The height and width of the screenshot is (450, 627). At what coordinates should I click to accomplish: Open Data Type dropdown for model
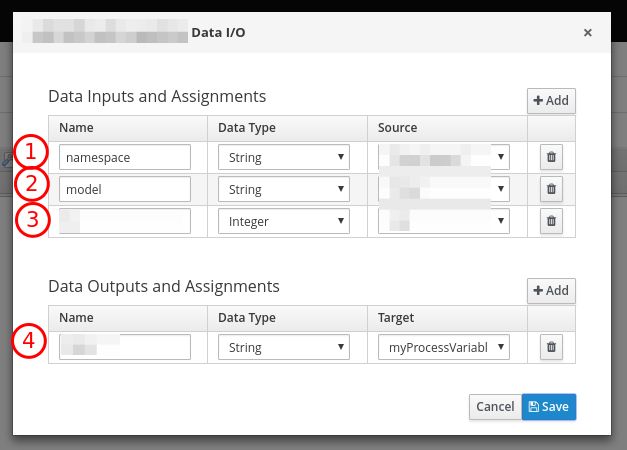283,189
